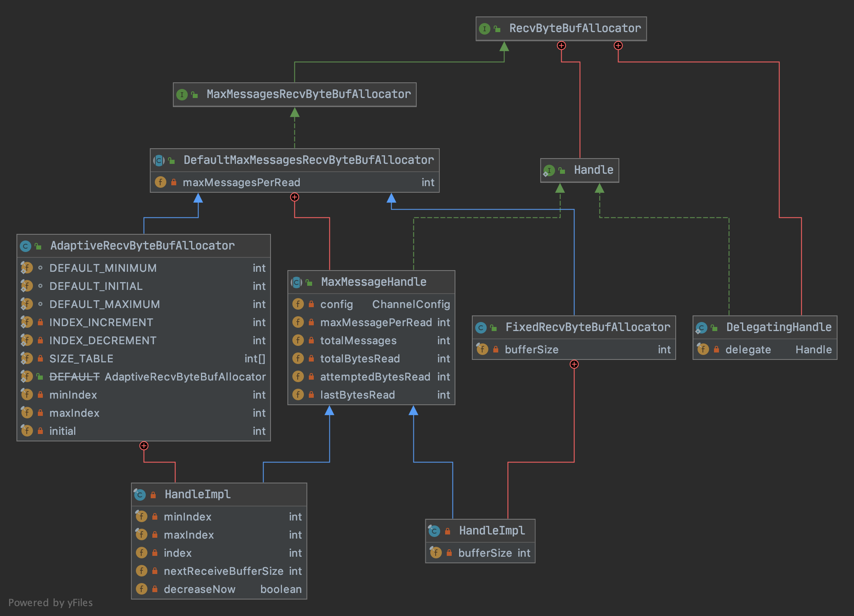Click the field icon next to nextReceiveBufferSize
854x616 pixels.
point(142,571)
